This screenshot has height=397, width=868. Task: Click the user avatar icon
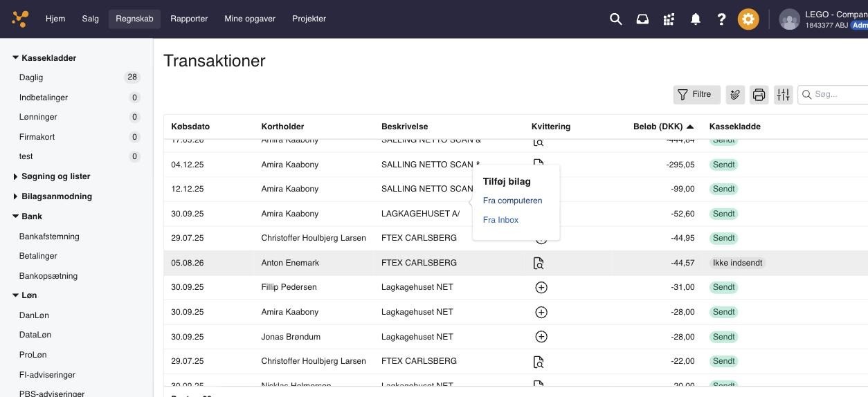(790, 19)
